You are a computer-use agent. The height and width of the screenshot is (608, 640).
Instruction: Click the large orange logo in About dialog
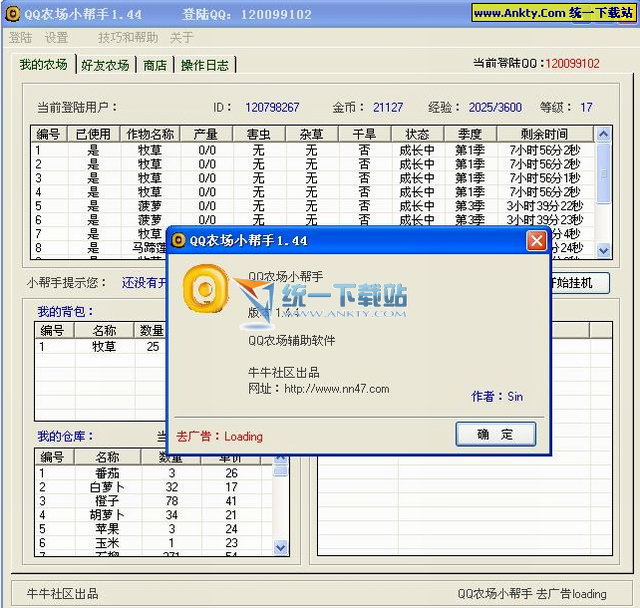(x=208, y=289)
